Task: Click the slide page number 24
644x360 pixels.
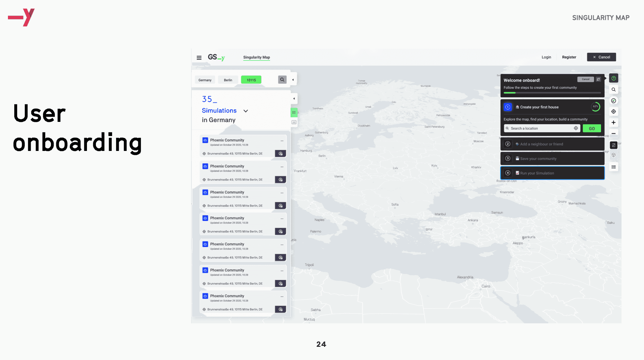Action: point(321,344)
